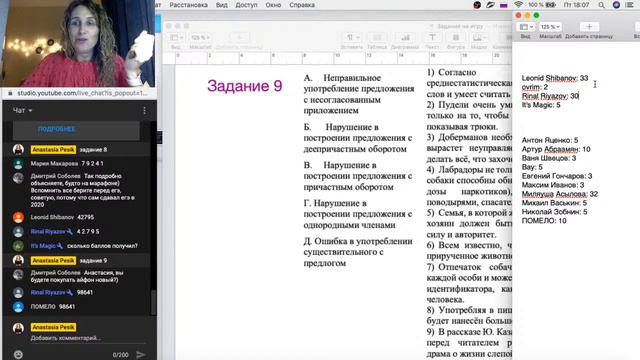Click the line Артур Абрамян: 10
The width and height of the screenshot is (640, 360).
[556, 149]
